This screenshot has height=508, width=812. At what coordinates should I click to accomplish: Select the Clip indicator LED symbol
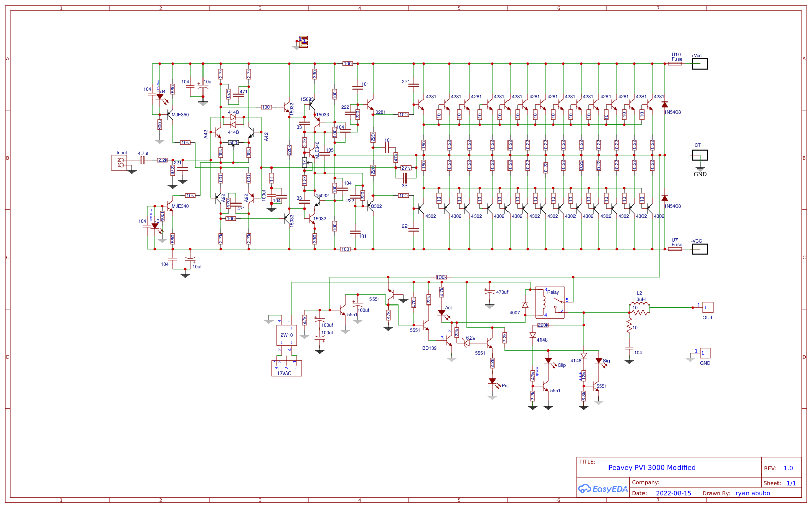[548, 361]
